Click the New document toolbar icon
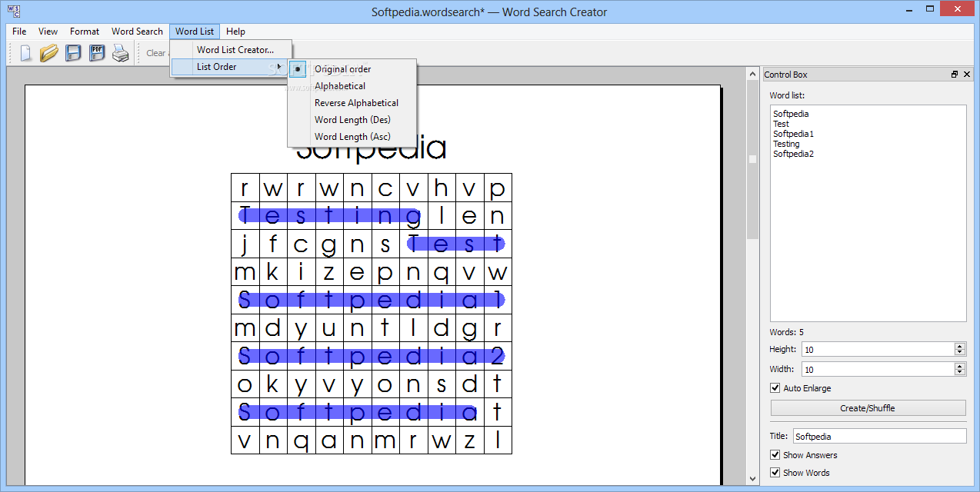Screen dimensions: 980x492 point(26,53)
